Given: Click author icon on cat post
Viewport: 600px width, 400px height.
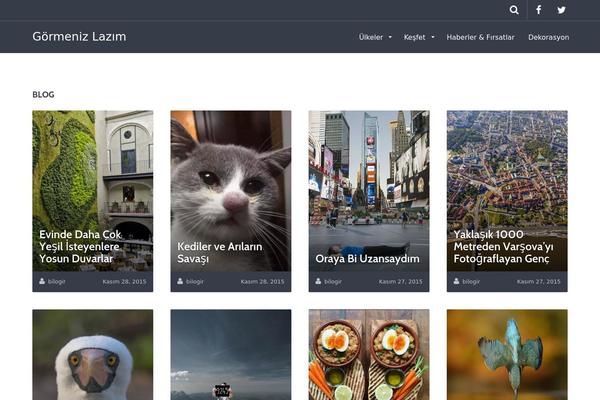Looking at the screenshot, I should (x=180, y=281).
